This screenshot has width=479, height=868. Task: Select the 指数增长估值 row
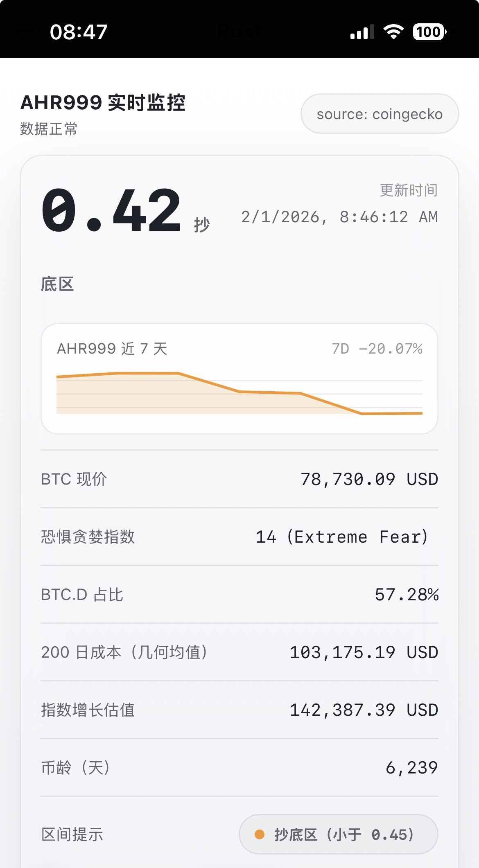click(x=239, y=710)
